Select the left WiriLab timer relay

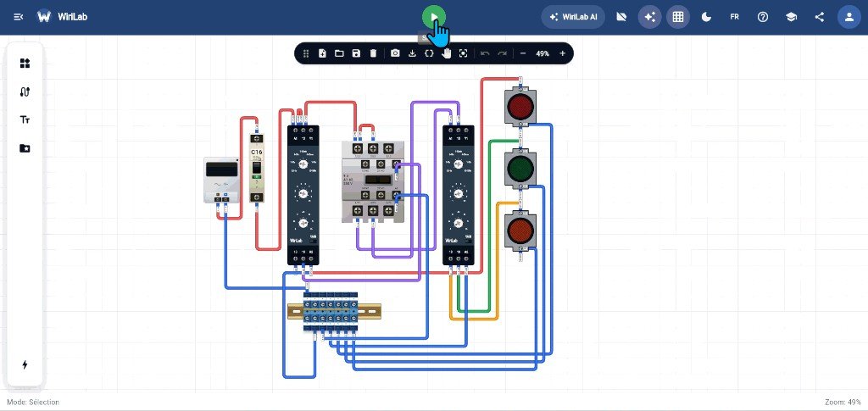click(303, 195)
